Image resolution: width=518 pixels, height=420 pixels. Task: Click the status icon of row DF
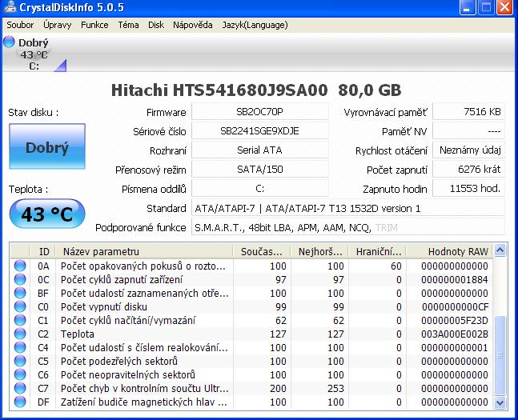point(20,402)
